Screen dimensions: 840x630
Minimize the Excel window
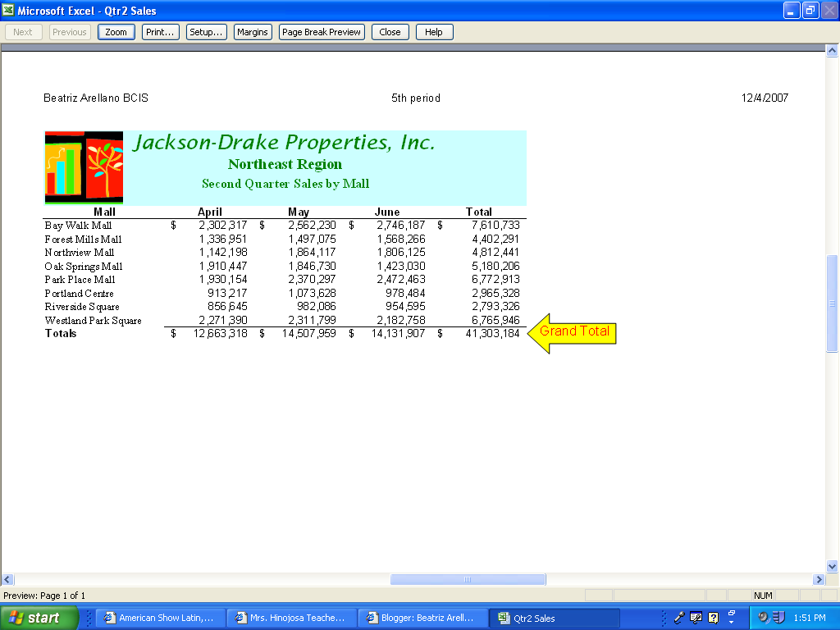[792, 10]
